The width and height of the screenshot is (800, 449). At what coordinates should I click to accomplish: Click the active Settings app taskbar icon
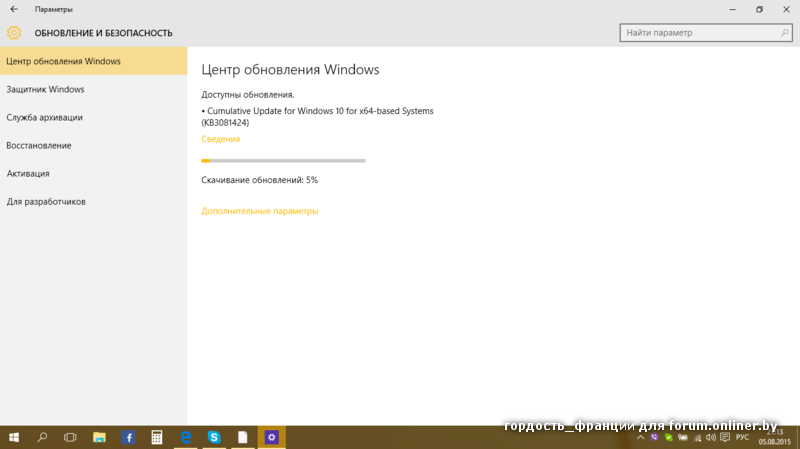pyautogui.click(x=271, y=437)
